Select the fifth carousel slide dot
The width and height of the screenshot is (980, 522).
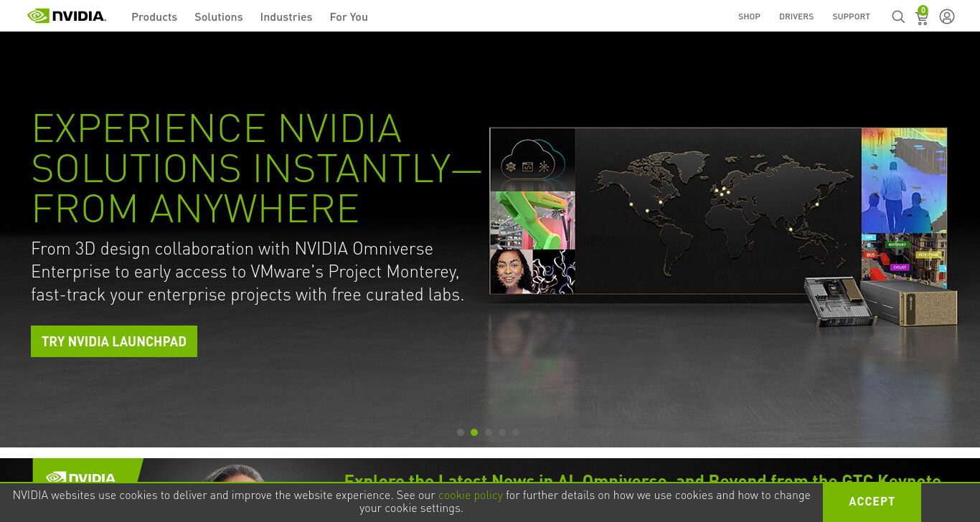(x=516, y=432)
